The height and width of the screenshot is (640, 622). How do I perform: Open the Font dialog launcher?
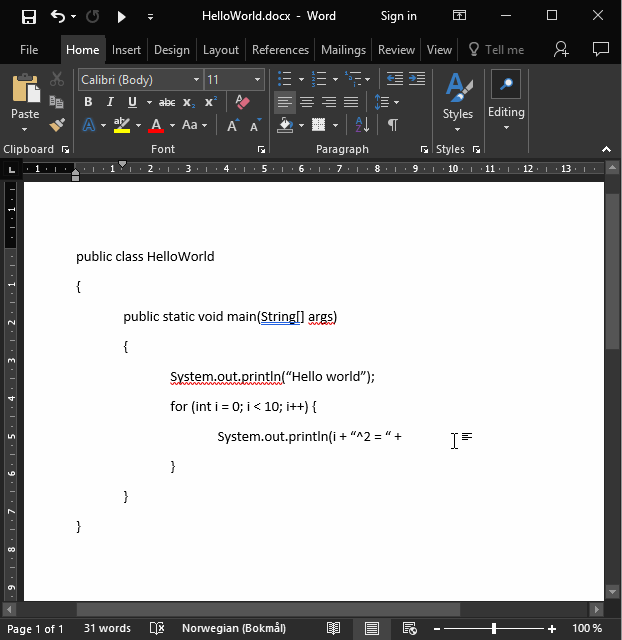pos(261,150)
